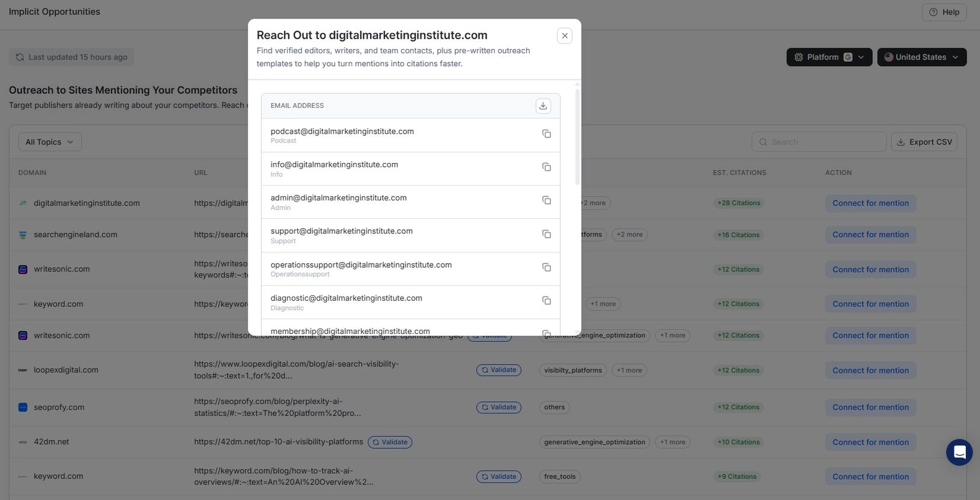Open the All Topics filter dropdown

50,142
